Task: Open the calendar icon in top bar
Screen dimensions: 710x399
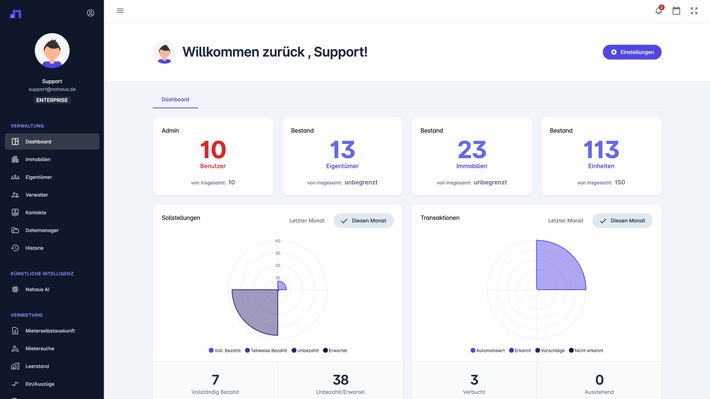Action: click(676, 10)
